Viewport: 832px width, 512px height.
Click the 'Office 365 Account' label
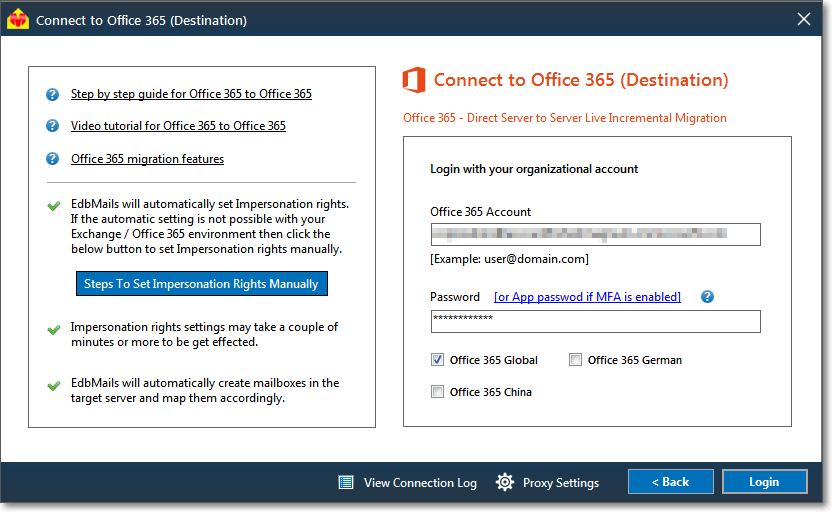pos(480,212)
